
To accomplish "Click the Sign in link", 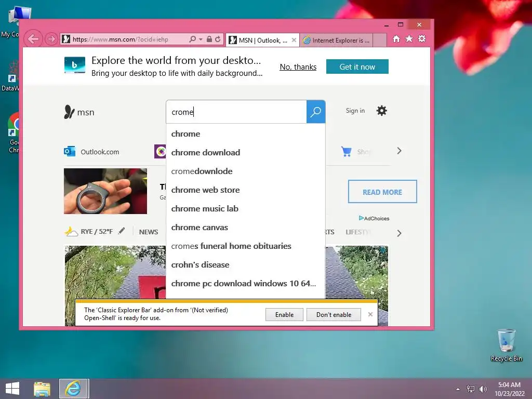I will point(355,111).
